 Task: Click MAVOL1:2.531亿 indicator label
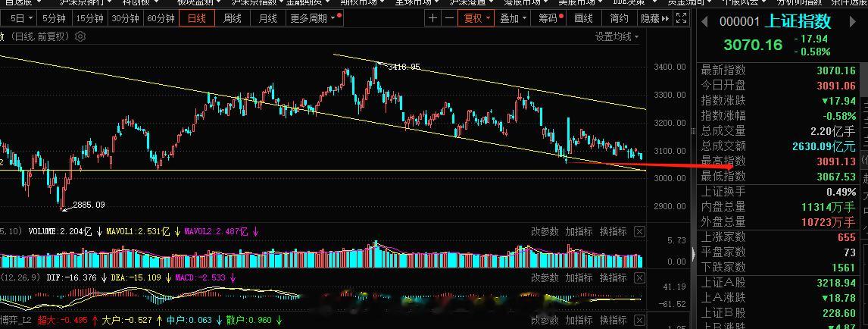pyautogui.click(x=137, y=231)
